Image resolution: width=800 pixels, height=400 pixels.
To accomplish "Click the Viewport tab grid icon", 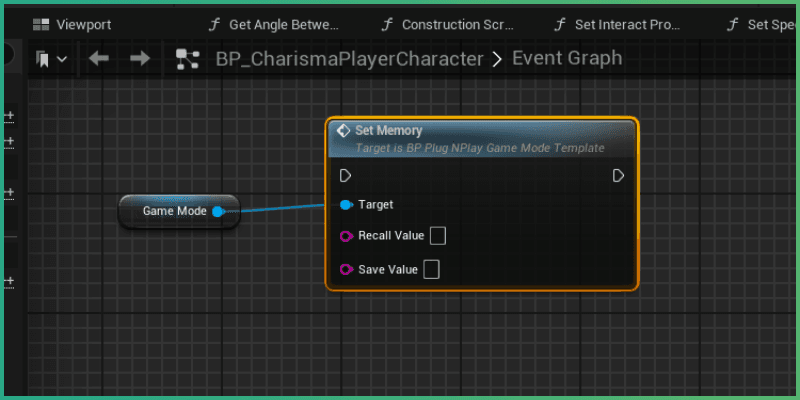I will (41, 24).
